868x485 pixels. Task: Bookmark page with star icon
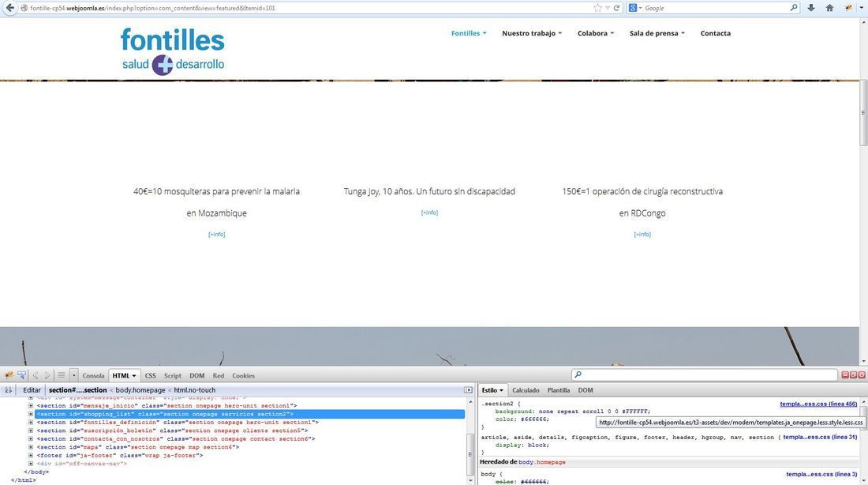coord(597,8)
